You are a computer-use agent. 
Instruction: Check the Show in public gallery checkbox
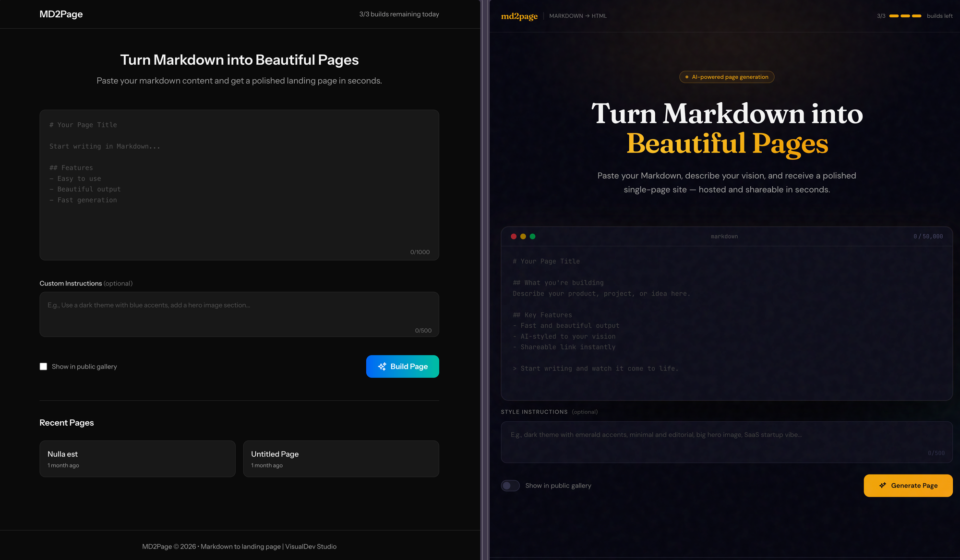[x=43, y=367]
